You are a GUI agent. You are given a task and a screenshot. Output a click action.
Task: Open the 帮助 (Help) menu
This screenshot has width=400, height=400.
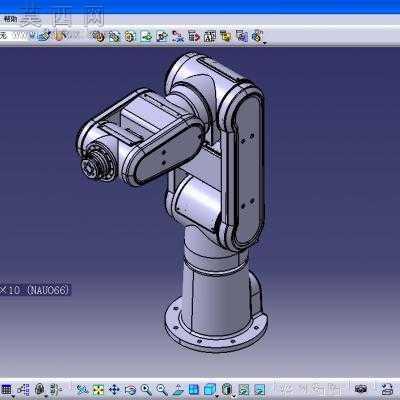[x=10, y=20]
